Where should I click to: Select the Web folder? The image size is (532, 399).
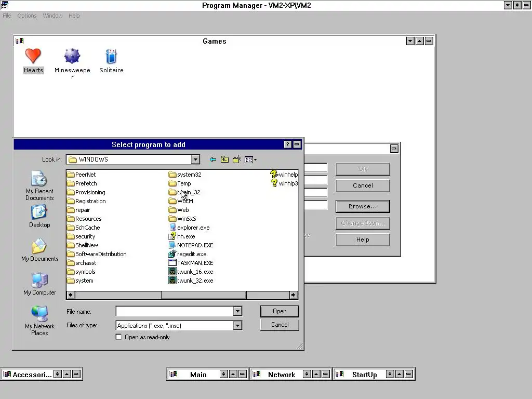(x=179, y=210)
